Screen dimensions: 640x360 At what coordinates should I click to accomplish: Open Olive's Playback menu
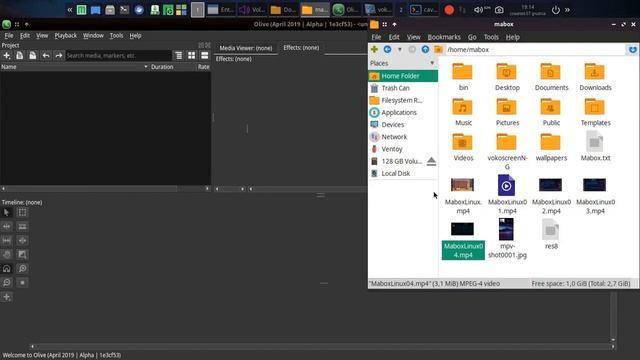coord(66,36)
